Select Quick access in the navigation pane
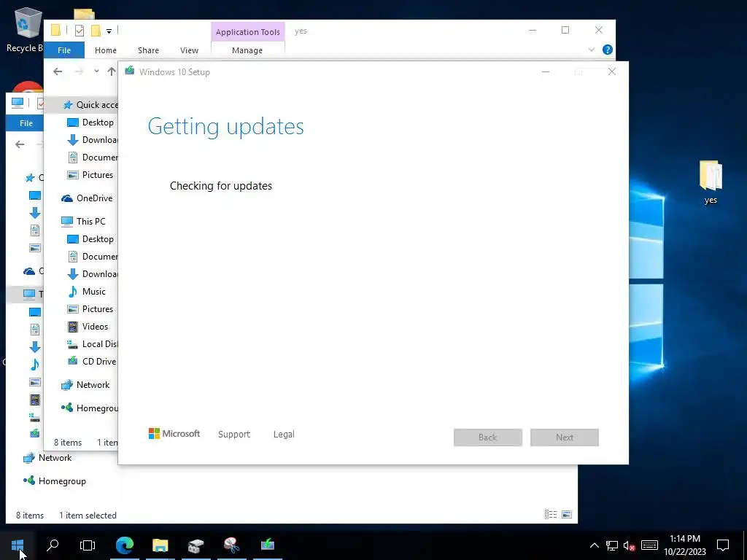Viewport: 747px width, 560px height. tap(90, 105)
